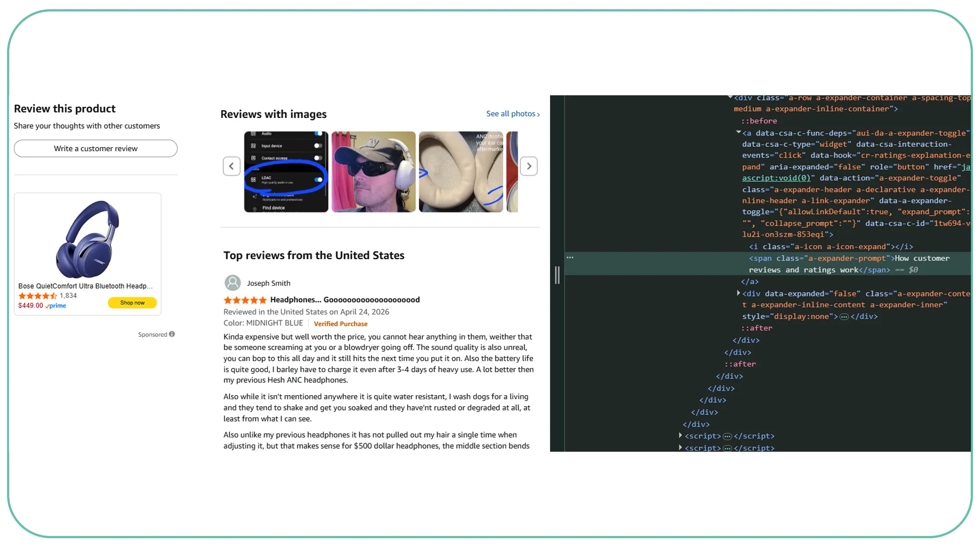Advance review images with the right arrow
This screenshot has height=547, width=980.
(x=529, y=166)
